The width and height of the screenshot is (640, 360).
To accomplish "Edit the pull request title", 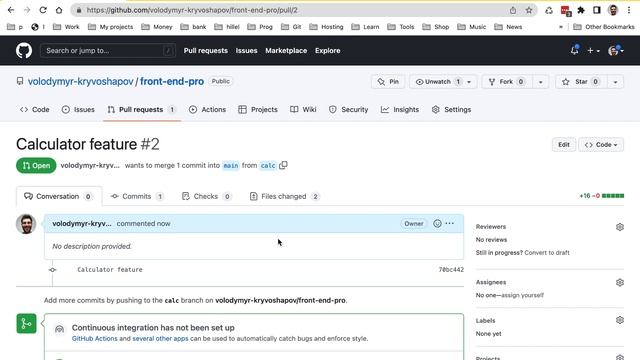I will pos(564,144).
